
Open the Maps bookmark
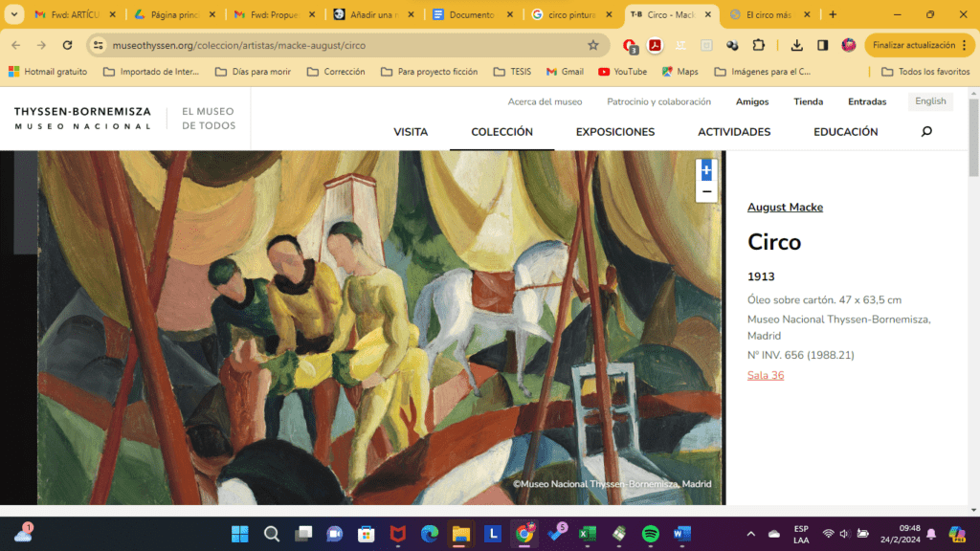click(679, 72)
